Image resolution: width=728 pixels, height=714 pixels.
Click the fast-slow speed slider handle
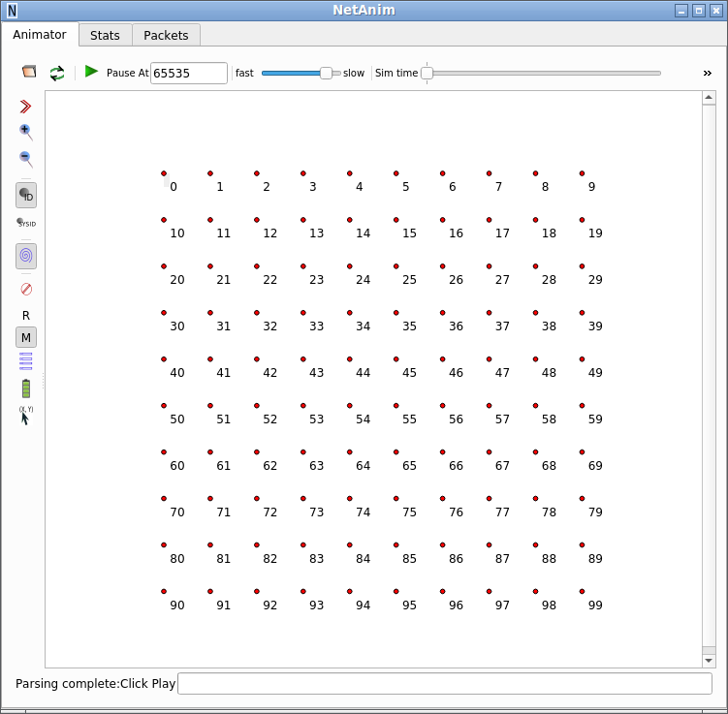[326, 74]
